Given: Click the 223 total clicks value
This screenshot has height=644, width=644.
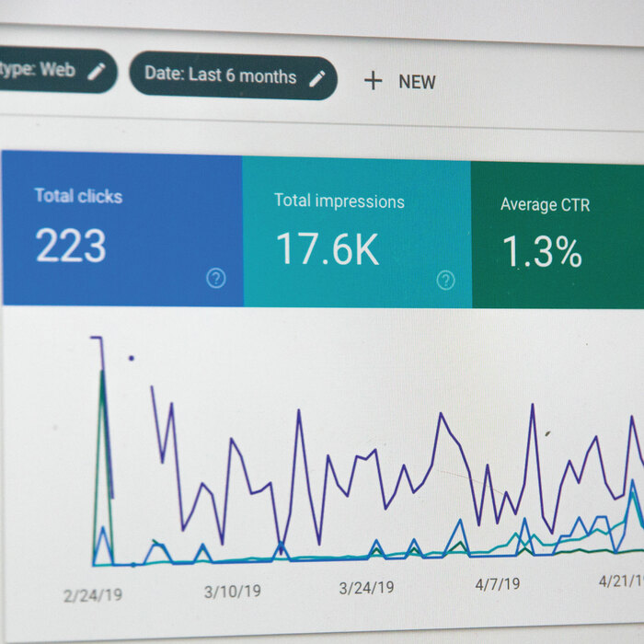Looking at the screenshot, I should click(71, 247).
